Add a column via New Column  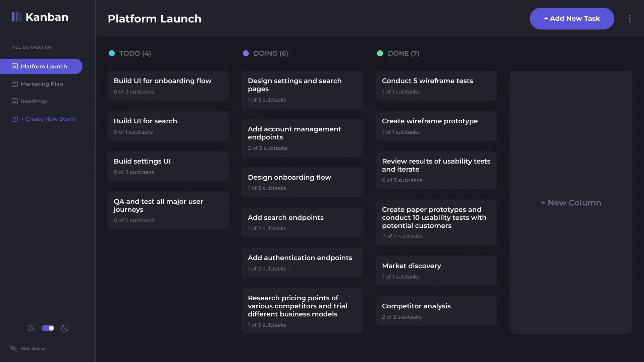[x=571, y=202]
